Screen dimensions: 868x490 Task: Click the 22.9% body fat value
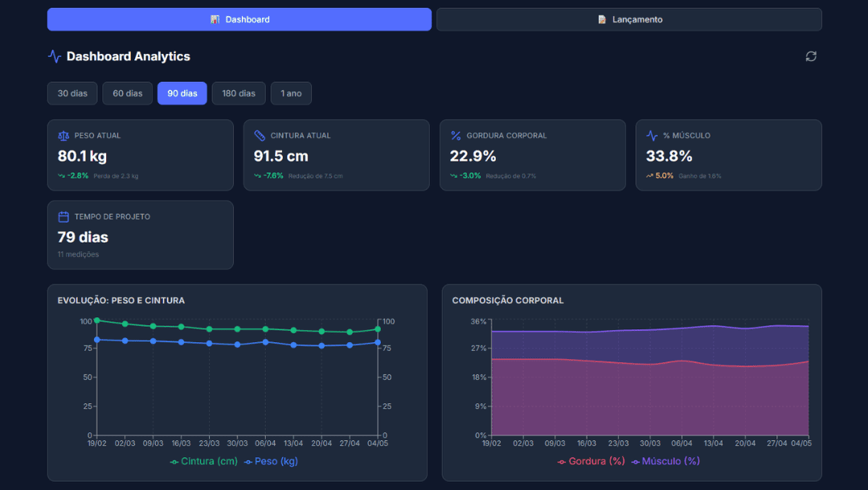click(473, 157)
